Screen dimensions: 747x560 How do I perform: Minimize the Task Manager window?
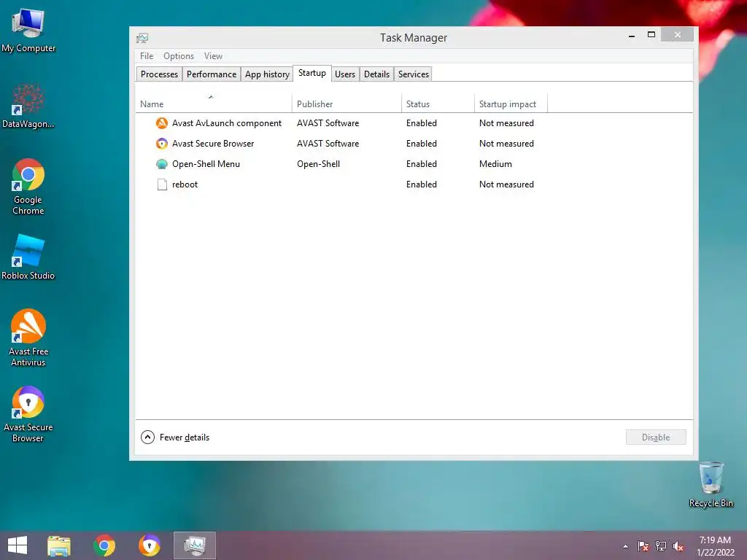(632, 35)
